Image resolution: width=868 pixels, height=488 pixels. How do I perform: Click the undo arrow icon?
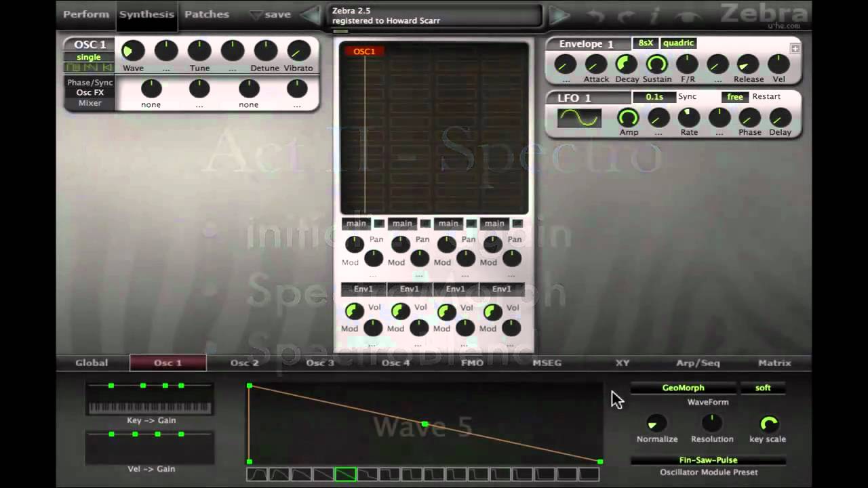tap(595, 15)
